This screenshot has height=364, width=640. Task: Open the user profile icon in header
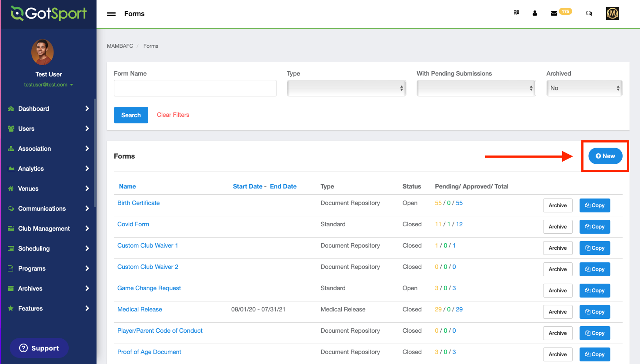(535, 13)
